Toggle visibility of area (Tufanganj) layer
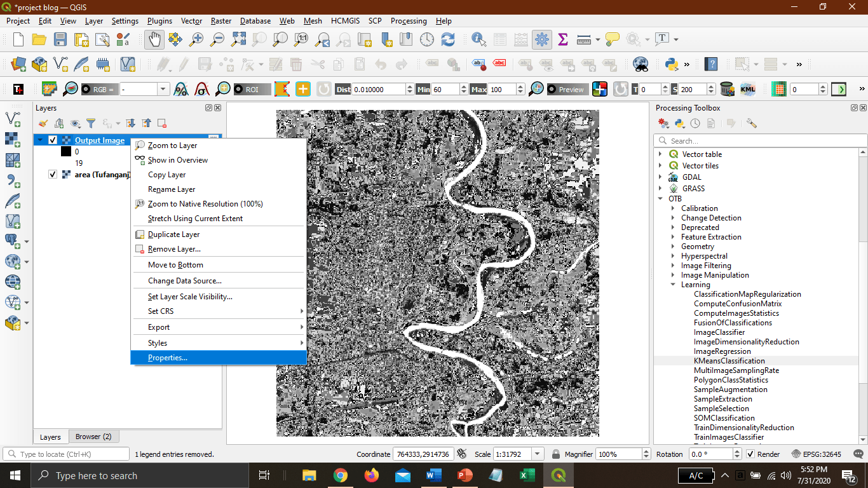Screen dimensions: 868x488 [53, 174]
